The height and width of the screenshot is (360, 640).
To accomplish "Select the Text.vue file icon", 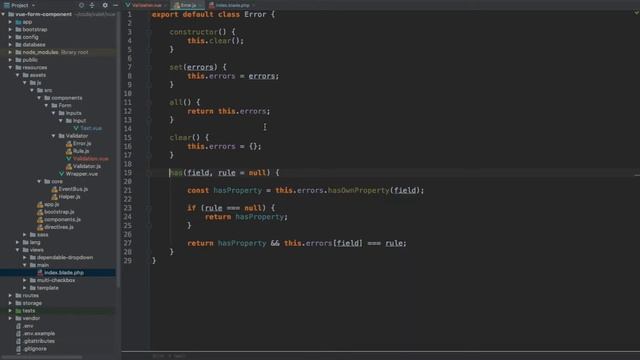I will coord(76,128).
